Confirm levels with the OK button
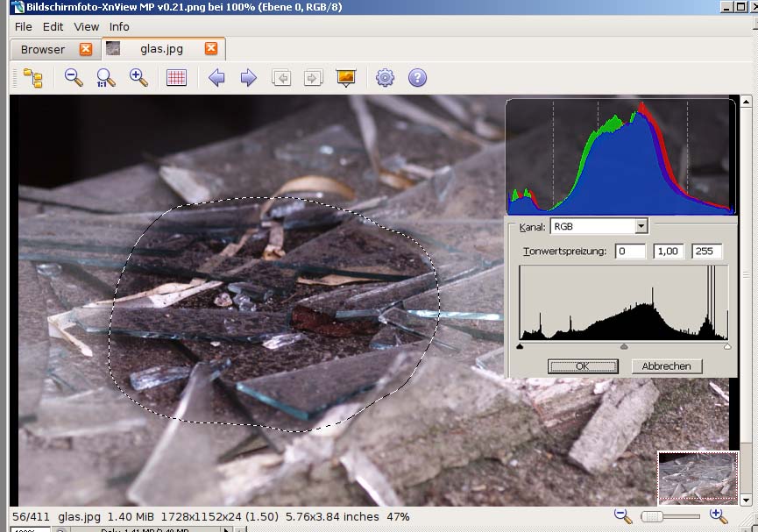Image resolution: width=758 pixels, height=532 pixels. tap(583, 366)
